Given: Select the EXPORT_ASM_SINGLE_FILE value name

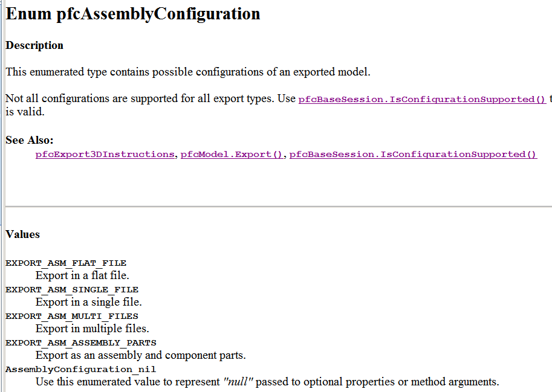Looking at the screenshot, I should [x=72, y=290].
